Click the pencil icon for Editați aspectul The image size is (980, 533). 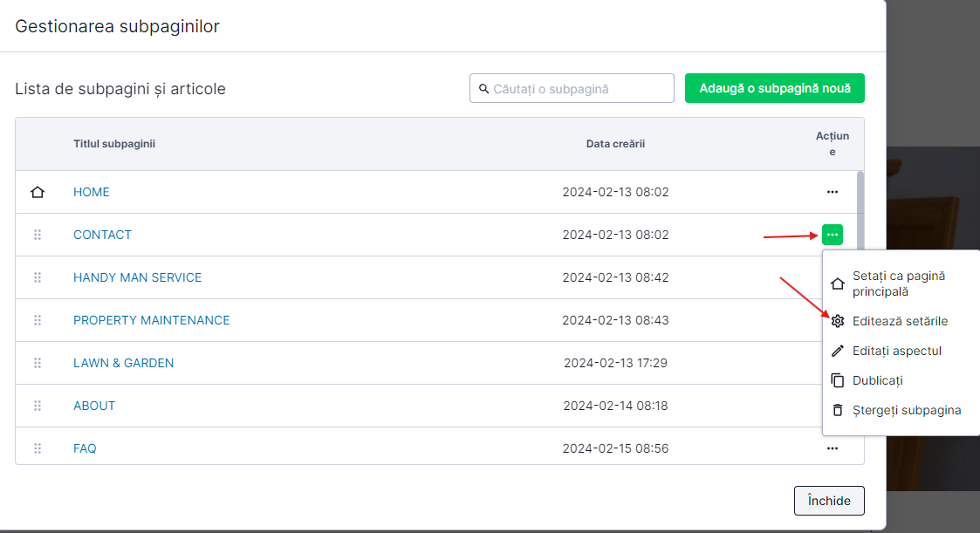click(838, 351)
